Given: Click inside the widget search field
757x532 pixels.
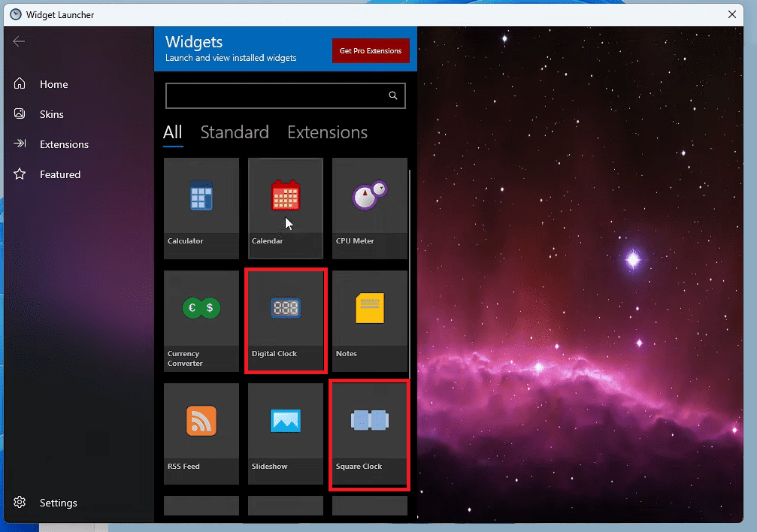Looking at the screenshot, I should tap(278, 95).
